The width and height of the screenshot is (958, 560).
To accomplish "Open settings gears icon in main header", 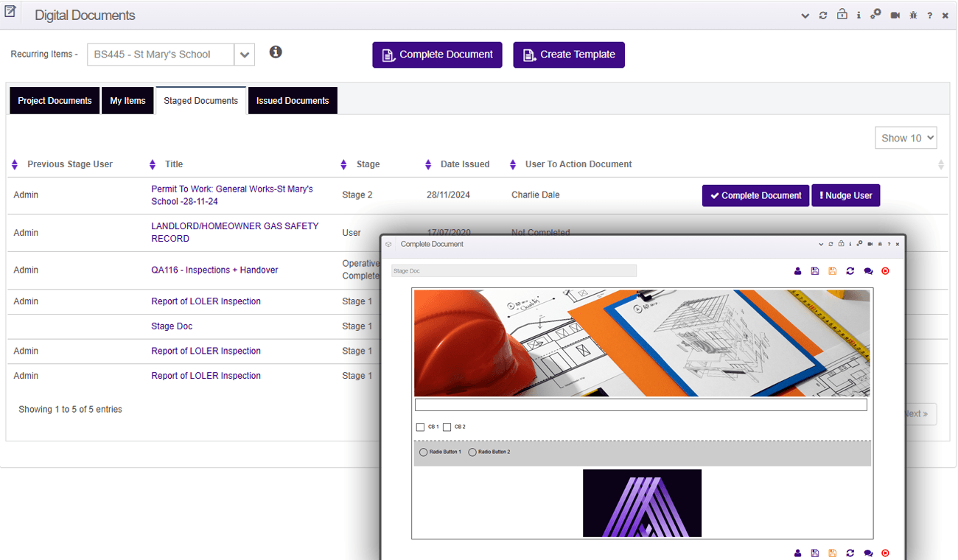I will coord(875,15).
